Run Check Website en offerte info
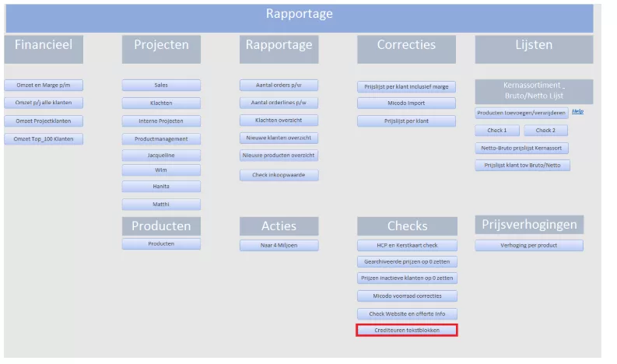Screen dimensions: 617x364 (407, 314)
